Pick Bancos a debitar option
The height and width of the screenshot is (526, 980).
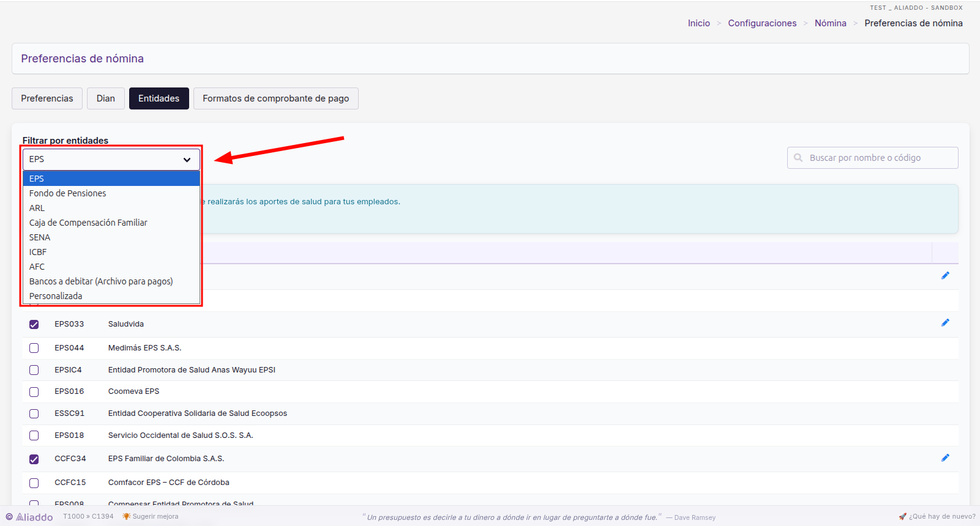pos(111,281)
